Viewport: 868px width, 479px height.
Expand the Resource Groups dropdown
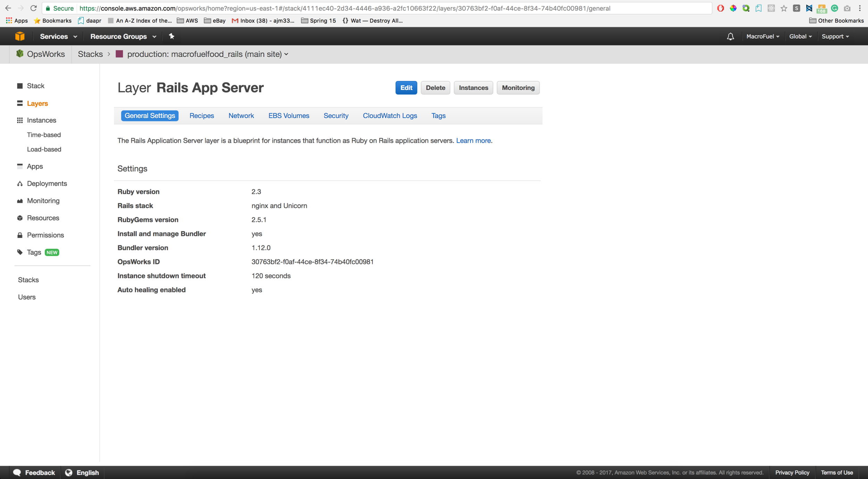click(x=123, y=36)
